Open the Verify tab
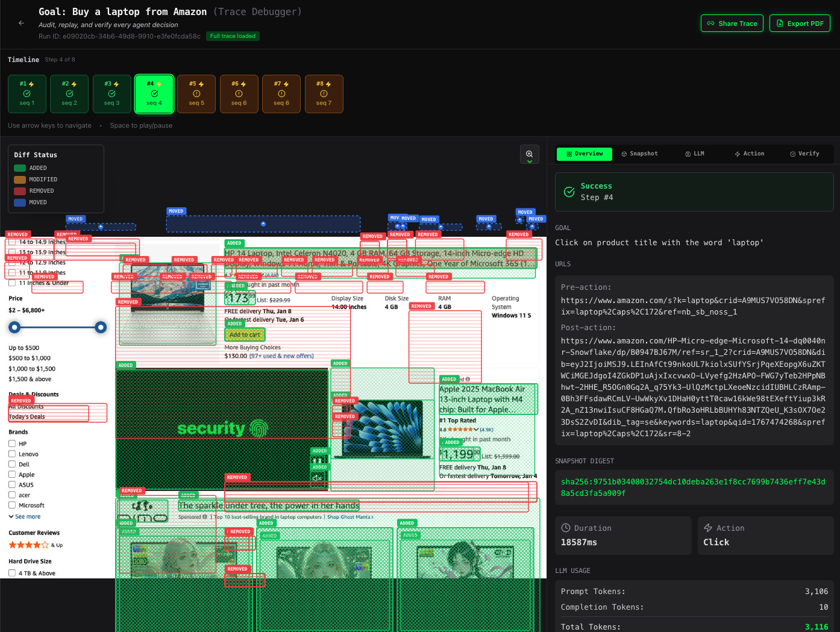840x632 pixels. coord(804,154)
